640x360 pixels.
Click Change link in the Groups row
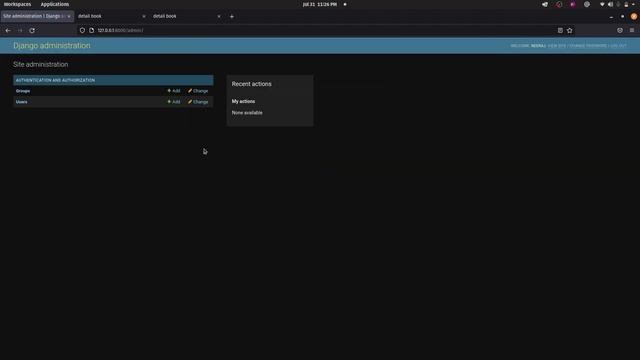coord(198,91)
